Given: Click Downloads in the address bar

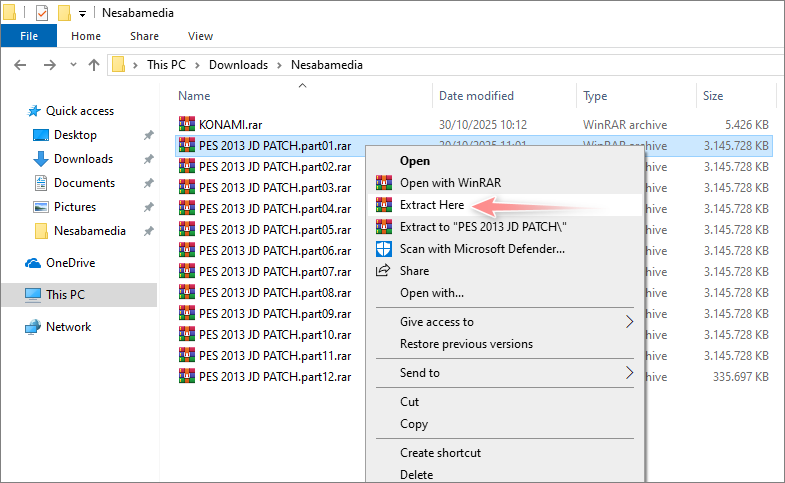Looking at the screenshot, I should point(238,65).
